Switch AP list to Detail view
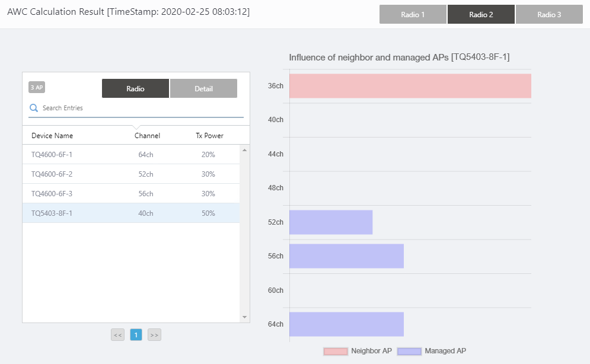The image size is (590, 364). (x=203, y=89)
